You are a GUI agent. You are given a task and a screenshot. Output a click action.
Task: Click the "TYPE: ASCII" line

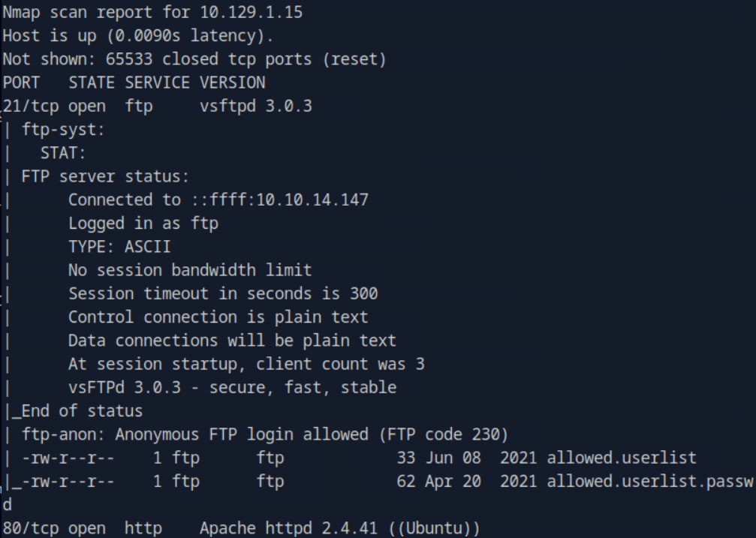pos(119,246)
